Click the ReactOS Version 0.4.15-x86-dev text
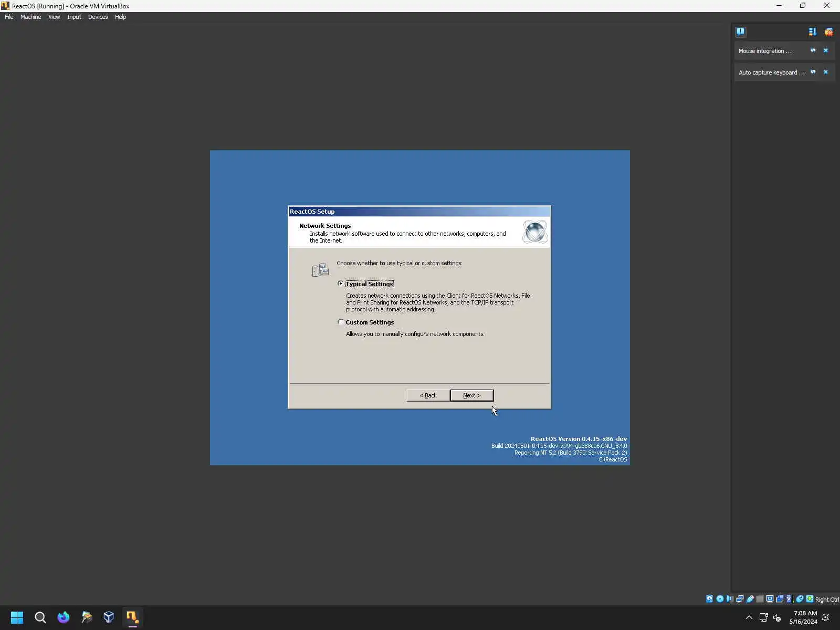Screen dimensions: 840x630 (579, 439)
